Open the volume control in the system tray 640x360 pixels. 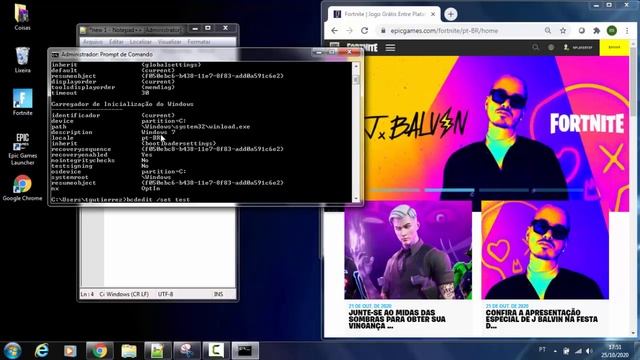[x=589, y=351]
